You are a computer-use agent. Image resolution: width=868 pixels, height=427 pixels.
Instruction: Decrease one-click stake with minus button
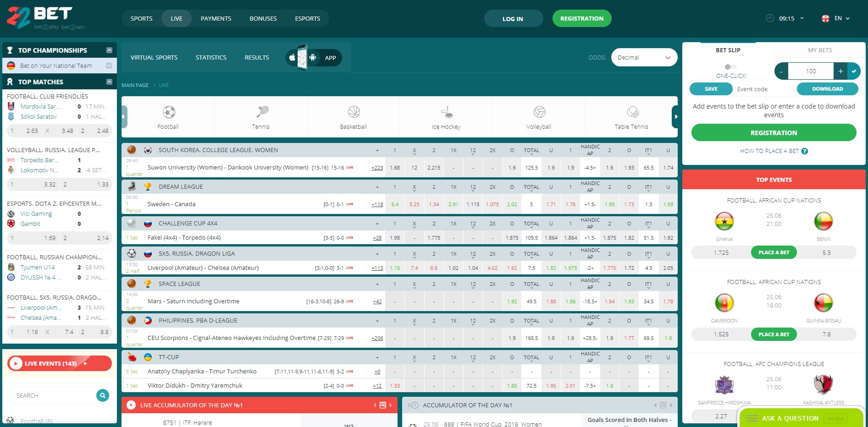[781, 71]
